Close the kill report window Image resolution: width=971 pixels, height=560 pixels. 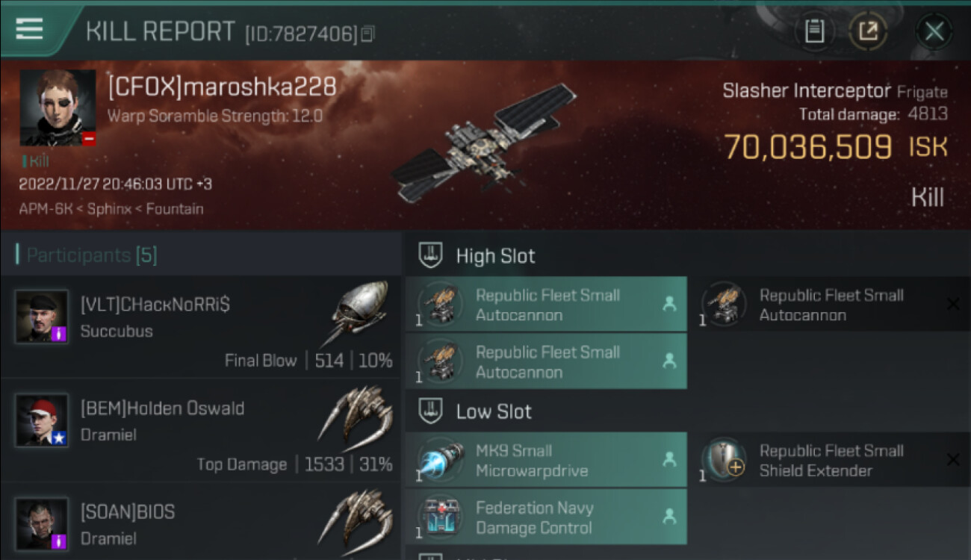pyautogui.click(x=934, y=31)
